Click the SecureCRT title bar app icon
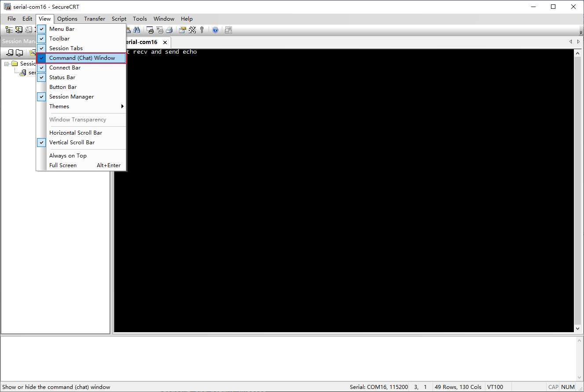The image size is (584, 392). [7, 7]
